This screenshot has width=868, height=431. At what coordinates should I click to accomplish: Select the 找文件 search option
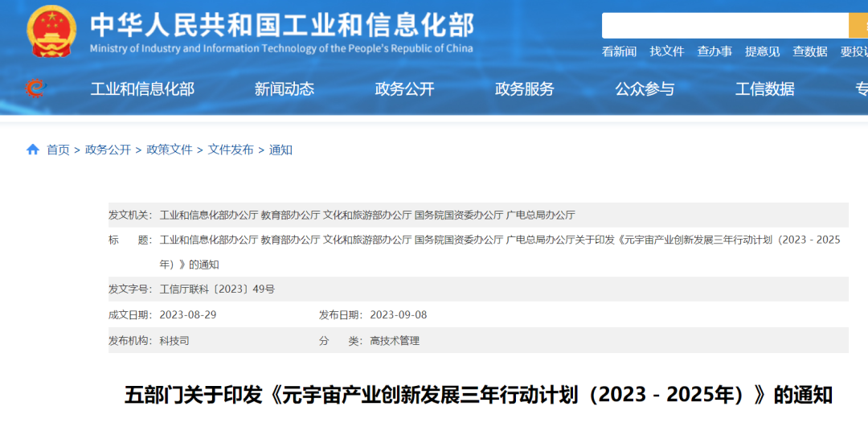point(667,51)
